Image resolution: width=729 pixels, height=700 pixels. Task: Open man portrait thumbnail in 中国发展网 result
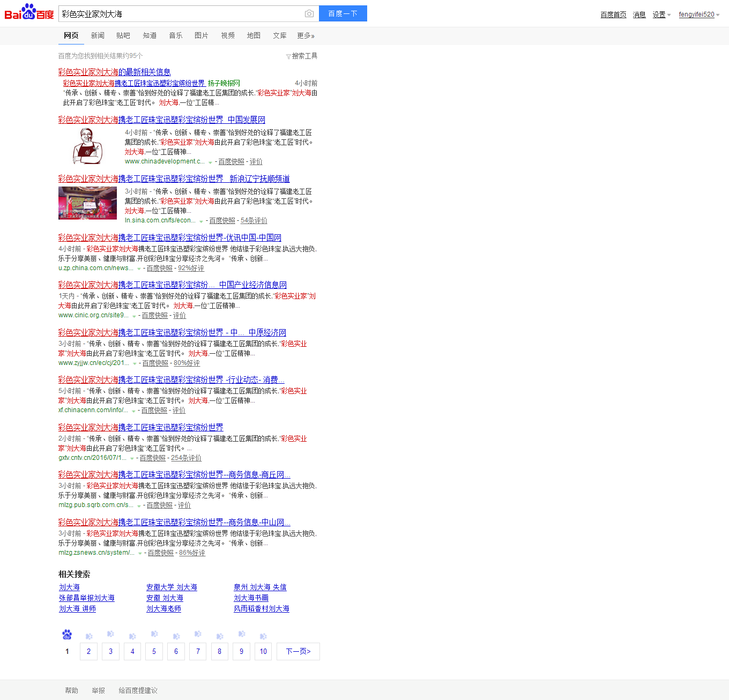point(87,146)
